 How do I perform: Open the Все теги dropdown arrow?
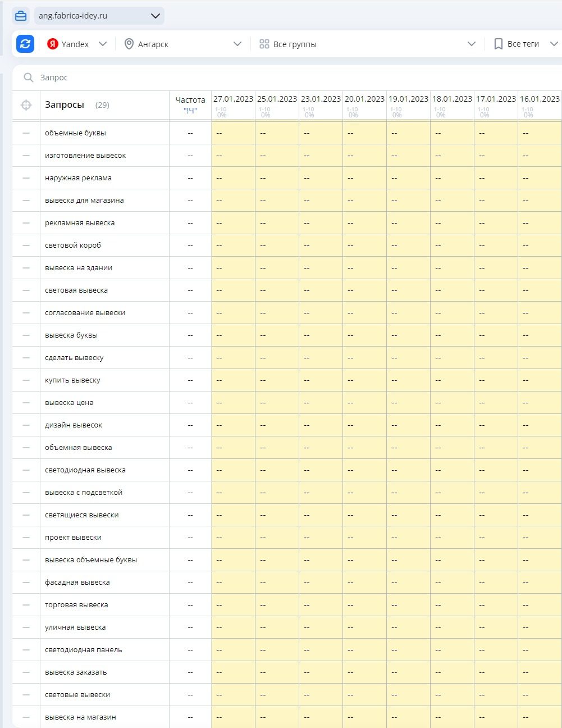coord(554,44)
